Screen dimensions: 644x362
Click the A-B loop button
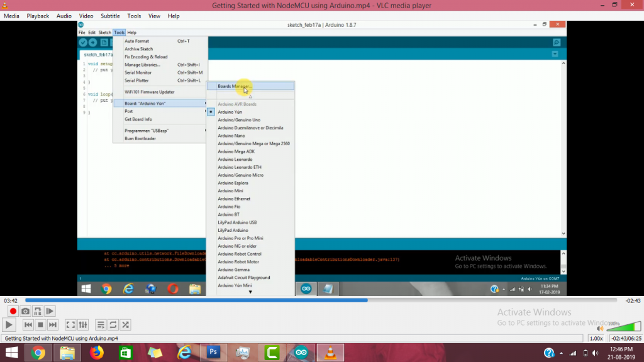coord(38,311)
